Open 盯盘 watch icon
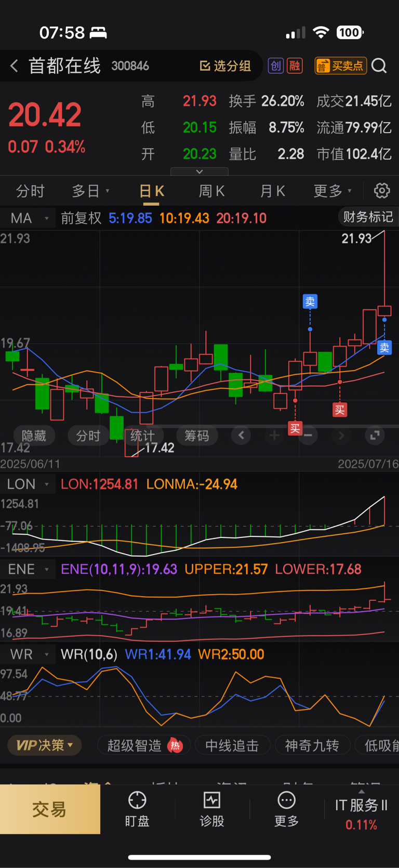This screenshot has width=399, height=868. coord(137,809)
